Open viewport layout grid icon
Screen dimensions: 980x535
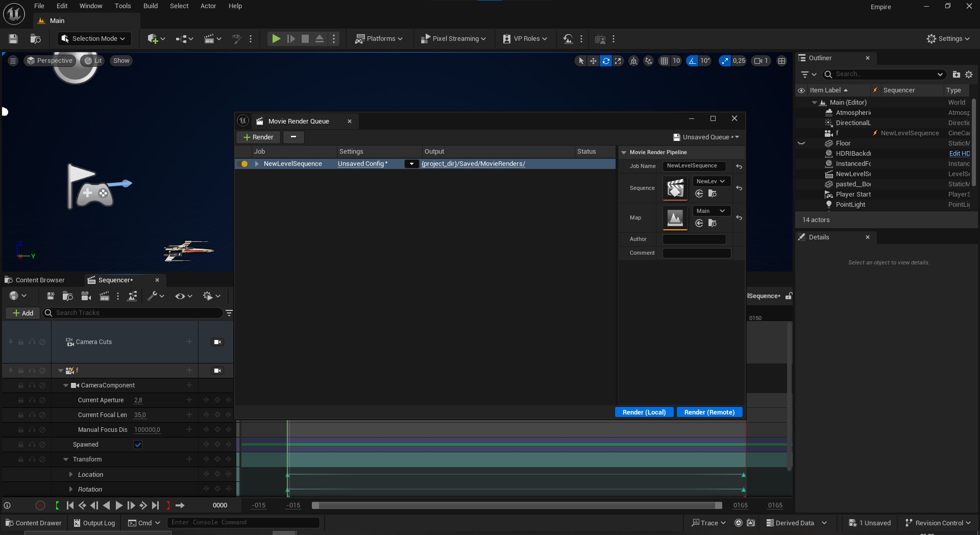click(x=781, y=61)
